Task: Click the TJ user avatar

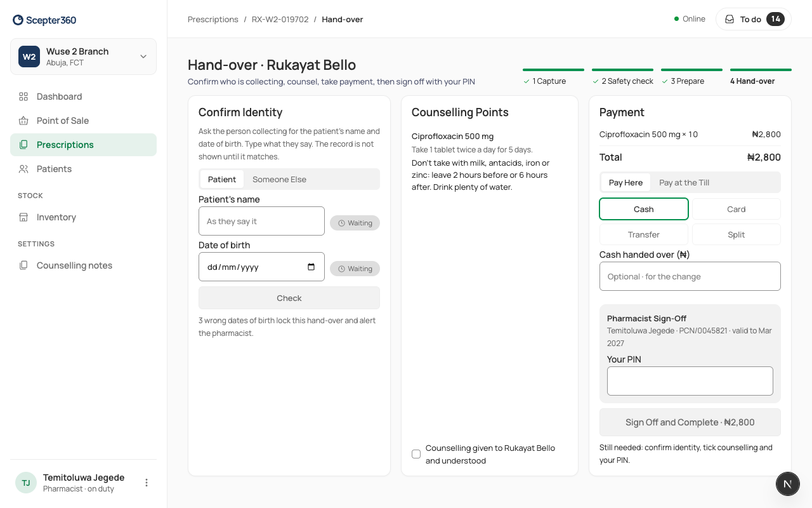Action: (26, 483)
